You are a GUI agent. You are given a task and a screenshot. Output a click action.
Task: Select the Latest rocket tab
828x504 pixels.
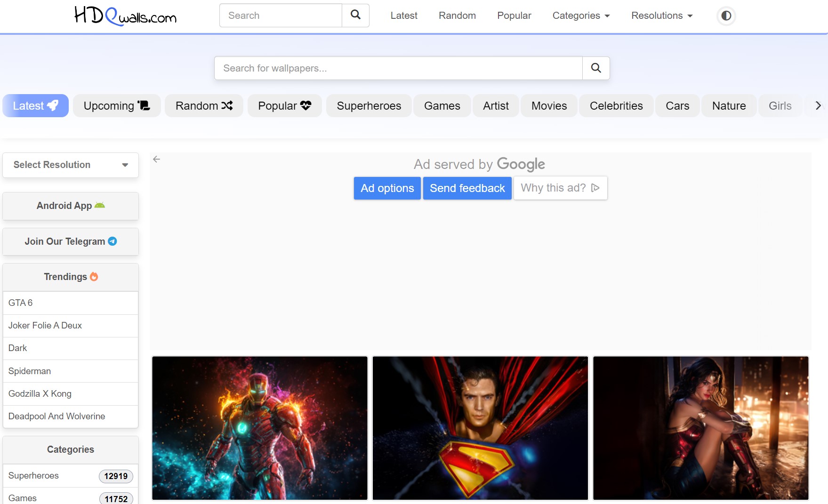(36, 106)
